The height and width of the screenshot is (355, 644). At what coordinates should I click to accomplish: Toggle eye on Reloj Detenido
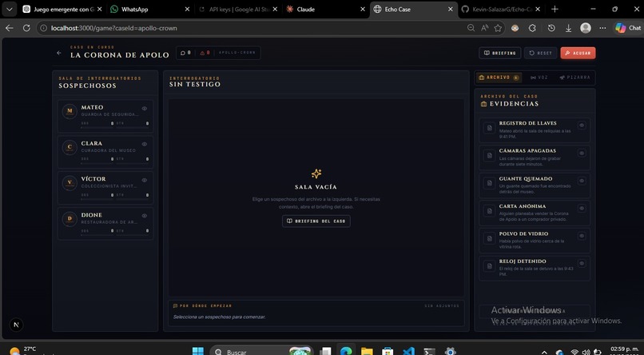[x=582, y=263]
